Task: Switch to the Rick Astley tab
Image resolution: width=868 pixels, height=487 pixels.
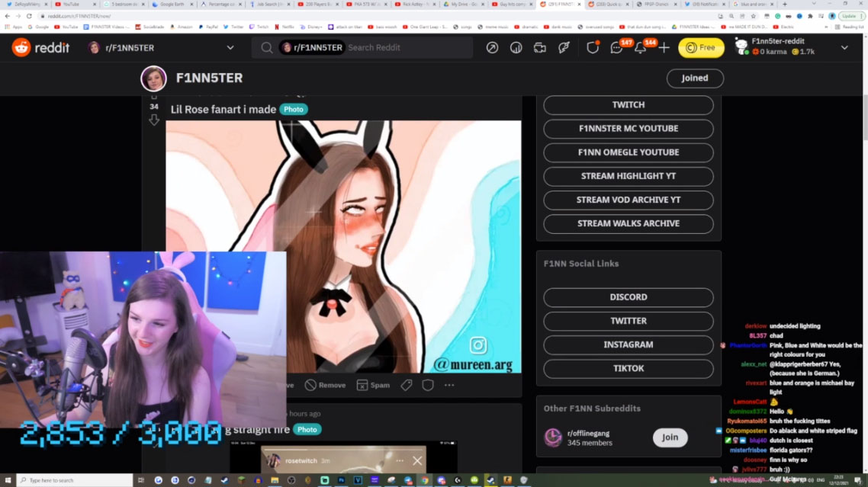Action: click(415, 5)
